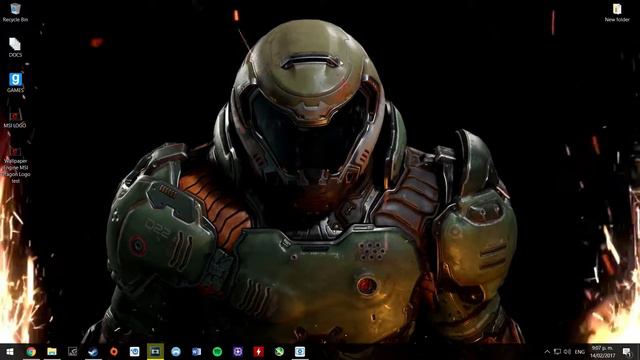Click the purple square taskbar icon
Image resolution: width=640 pixels, height=360 pixels.
tap(238, 351)
